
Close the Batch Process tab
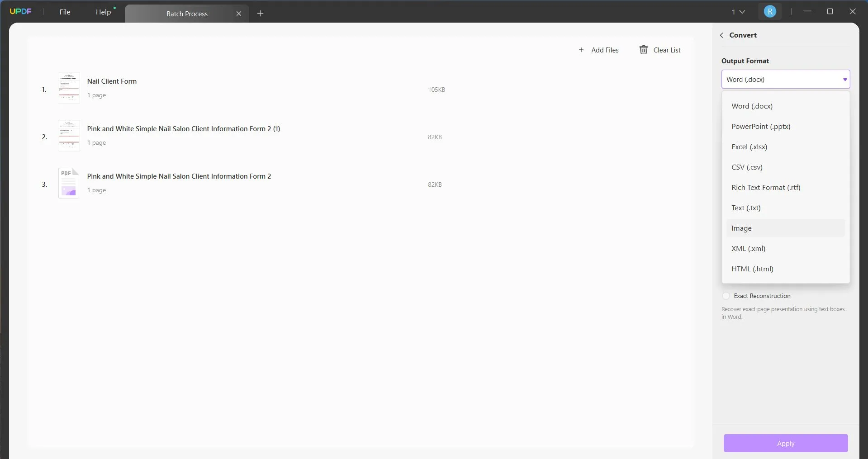(239, 14)
